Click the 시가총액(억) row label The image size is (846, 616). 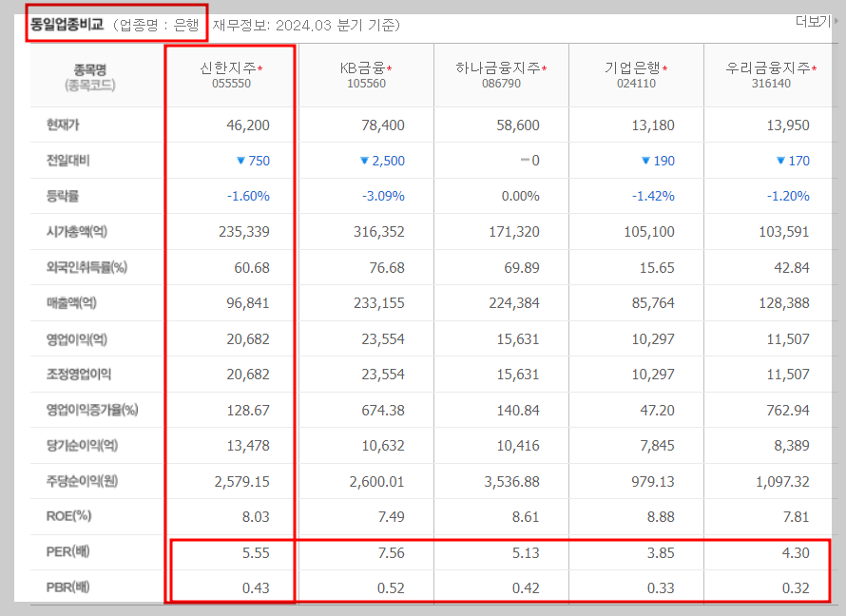point(77,232)
